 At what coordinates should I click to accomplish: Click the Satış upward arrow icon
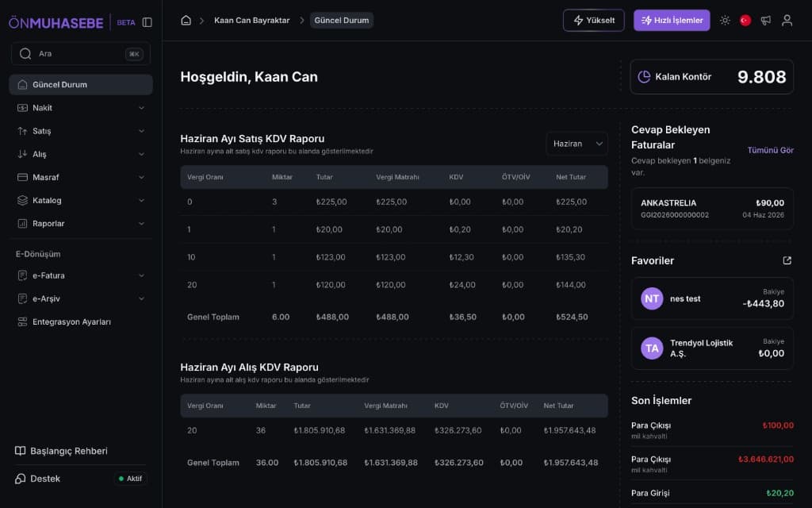(x=22, y=131)
